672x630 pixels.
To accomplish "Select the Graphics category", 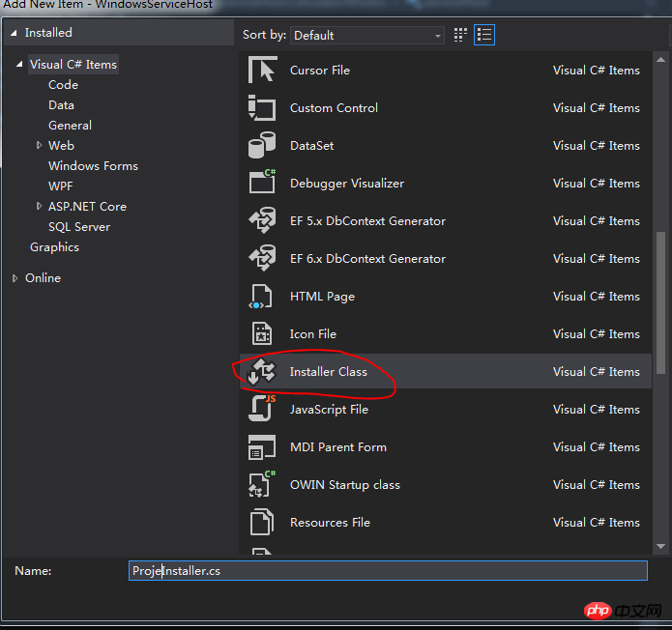I will pyautogui.click(x=54, y=247).
